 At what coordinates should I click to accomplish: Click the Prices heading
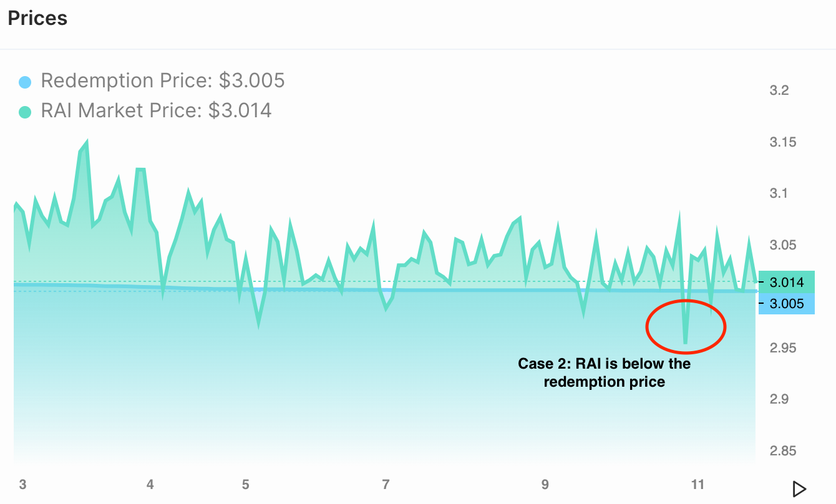(x=37, y=18)
